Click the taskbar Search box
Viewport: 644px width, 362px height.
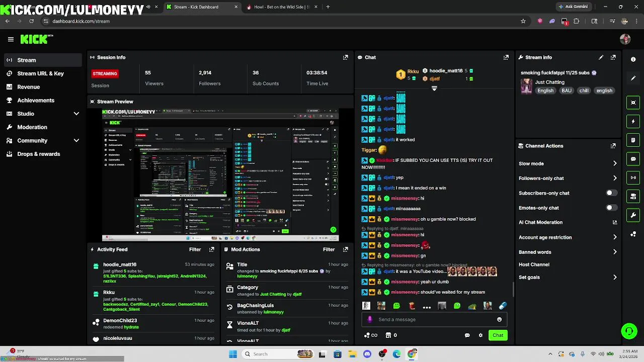(x=278, y=354)
